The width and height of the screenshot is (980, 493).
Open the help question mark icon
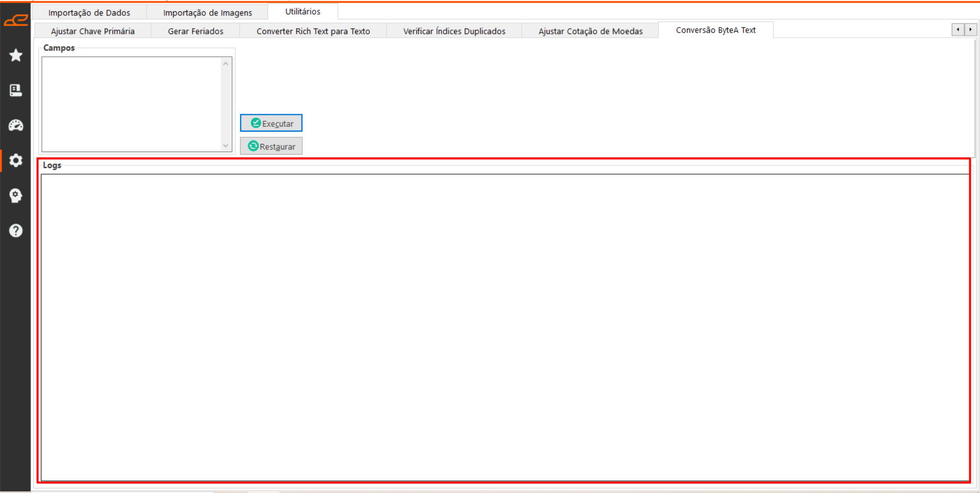[x=16, y=231]
